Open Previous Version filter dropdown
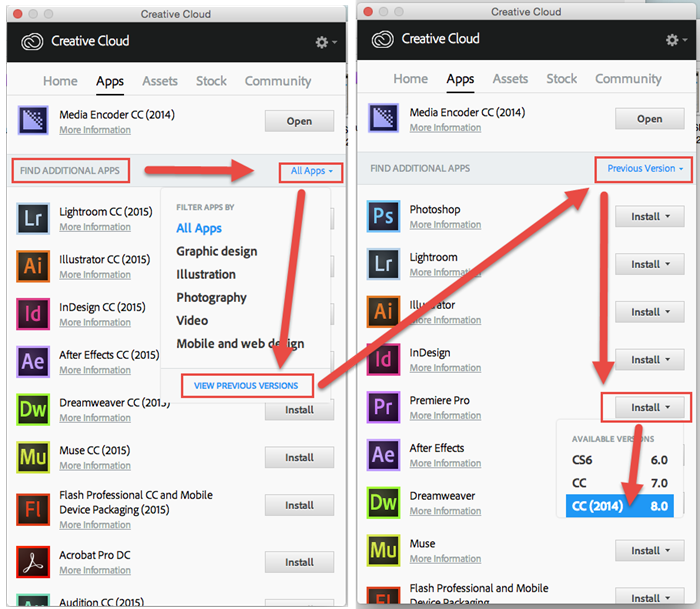This screenshot has width=700, height=609. 645,169
